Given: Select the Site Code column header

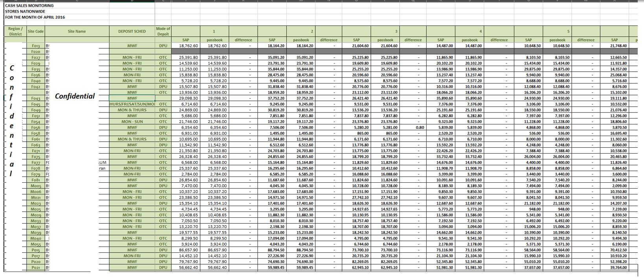Looking at the screenshot, I should tap(36, 32).
